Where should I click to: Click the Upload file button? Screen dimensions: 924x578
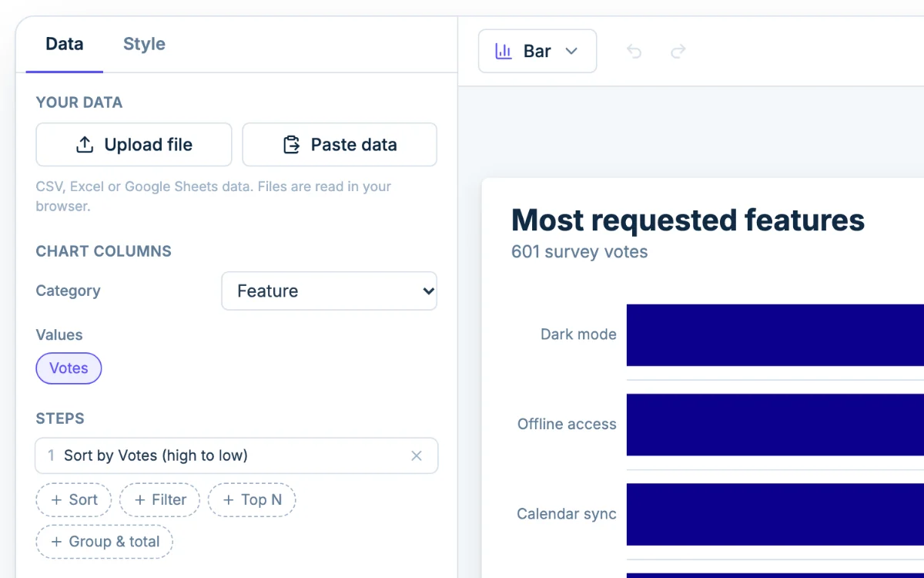134,144
